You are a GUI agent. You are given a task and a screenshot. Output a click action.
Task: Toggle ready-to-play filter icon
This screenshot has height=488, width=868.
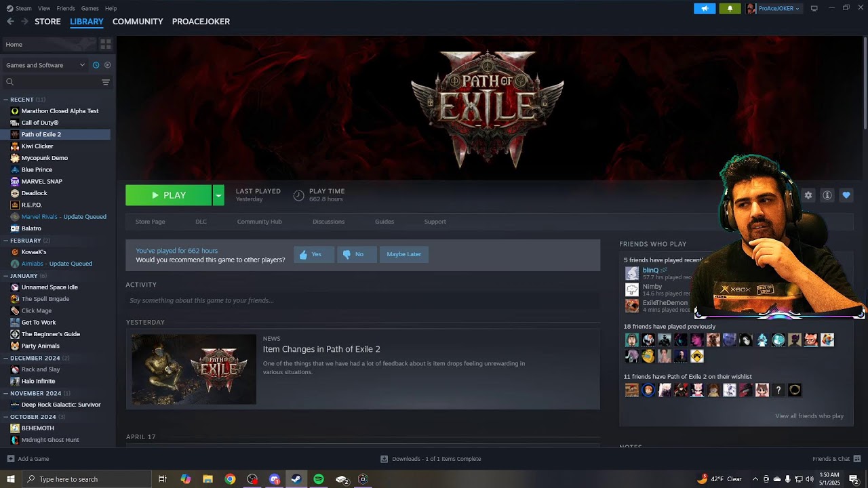click(x=107, y=65)
